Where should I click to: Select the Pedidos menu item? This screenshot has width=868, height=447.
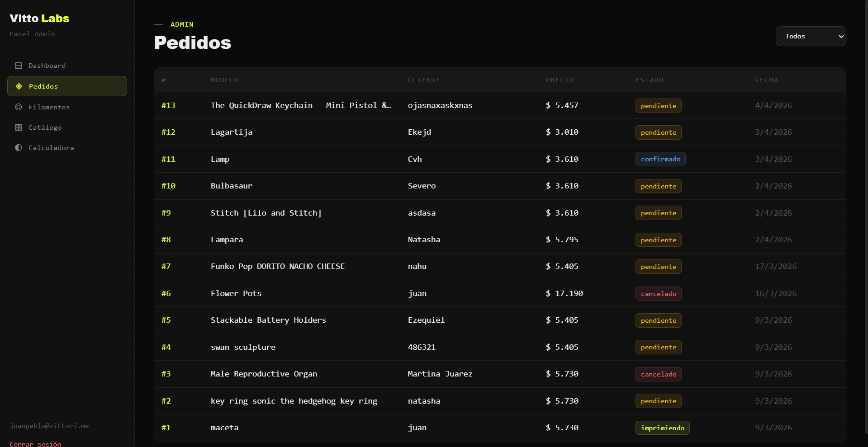tap(67, 86)
